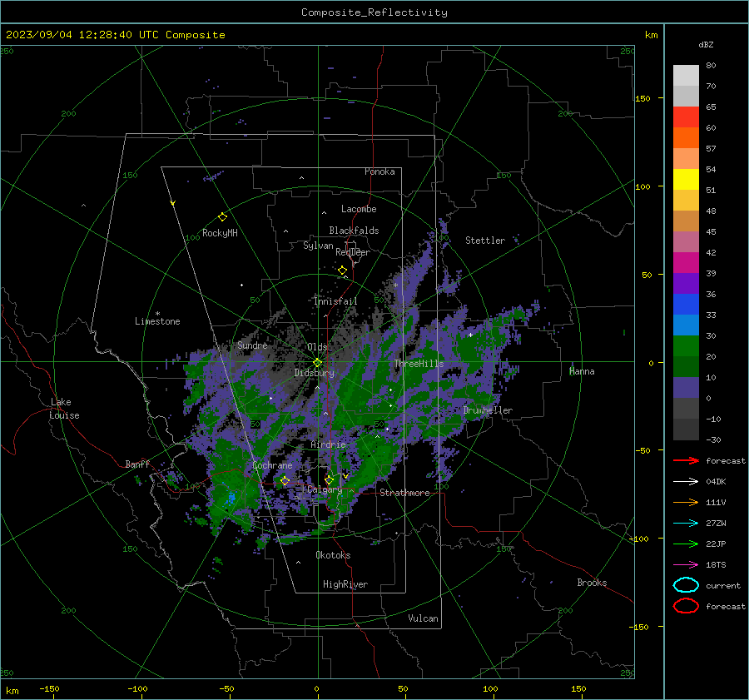Click the HighRiver label

tap(345, 584)
